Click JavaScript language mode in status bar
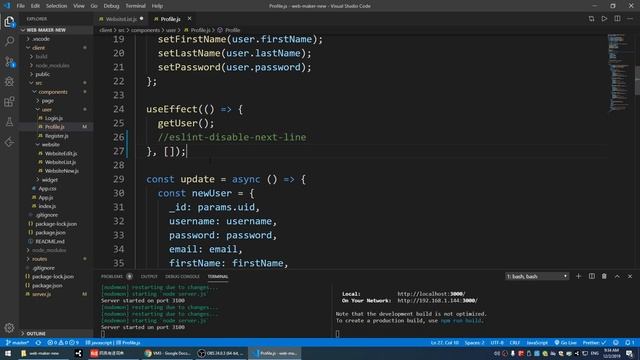Viewport: 640px width, 360px height. [537, 342]
